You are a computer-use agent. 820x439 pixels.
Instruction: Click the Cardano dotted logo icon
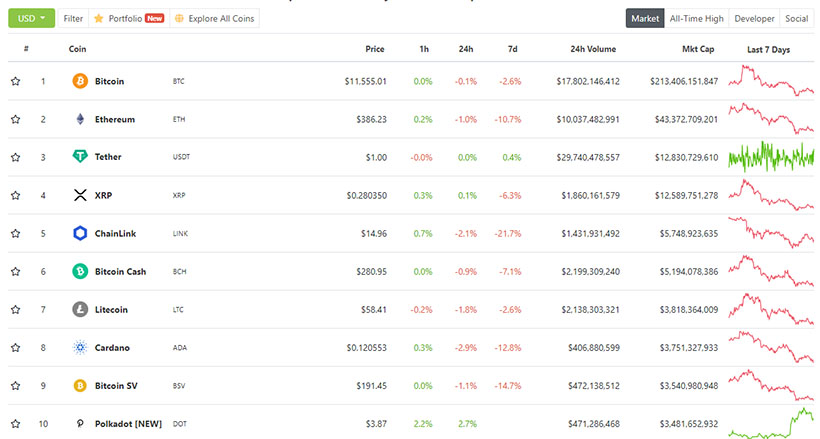tap(80, 347)
